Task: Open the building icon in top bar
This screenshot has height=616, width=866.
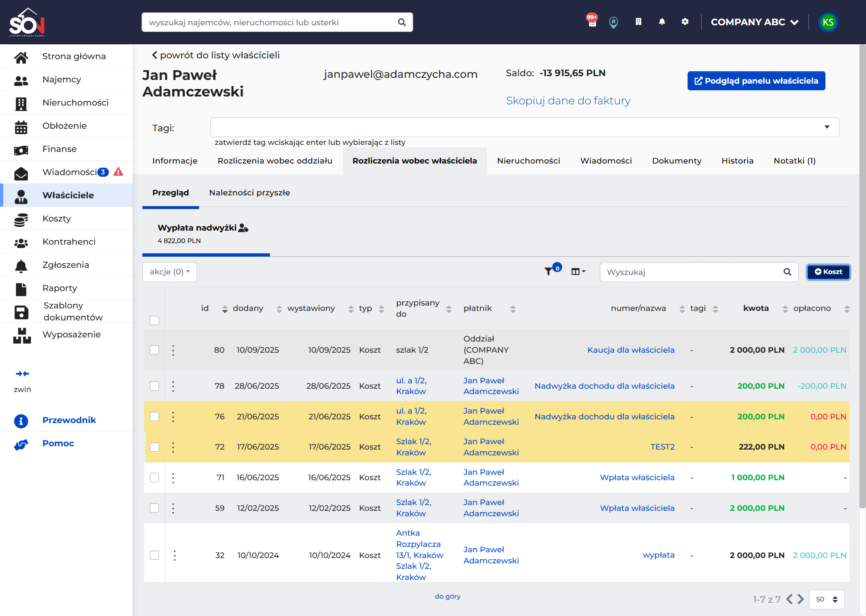Action: click(x=638, y=22)
